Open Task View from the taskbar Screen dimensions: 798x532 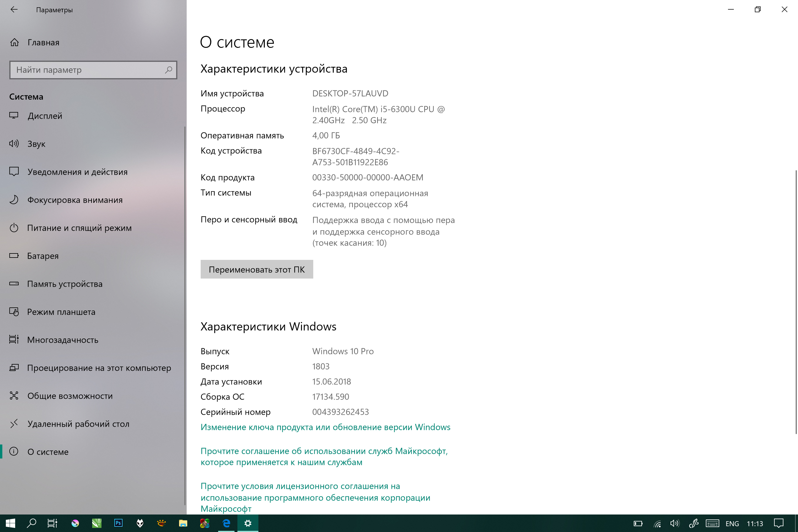[52, 523]
